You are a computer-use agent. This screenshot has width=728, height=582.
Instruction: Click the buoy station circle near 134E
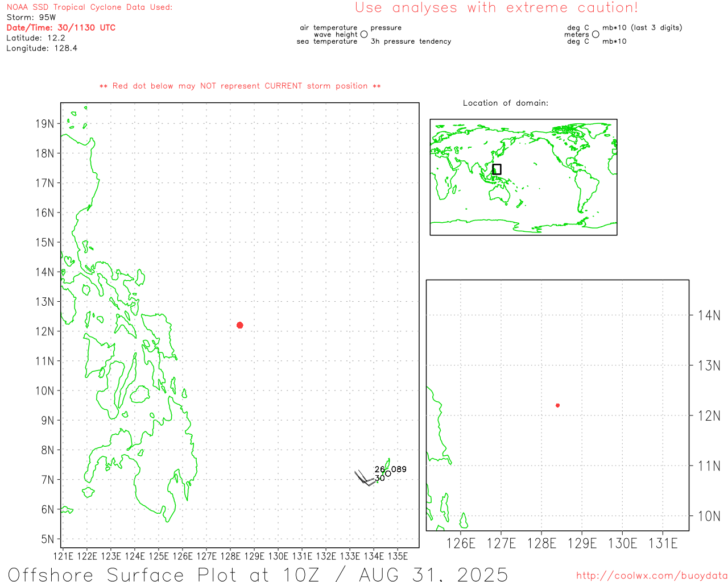[x=388, y=473]
